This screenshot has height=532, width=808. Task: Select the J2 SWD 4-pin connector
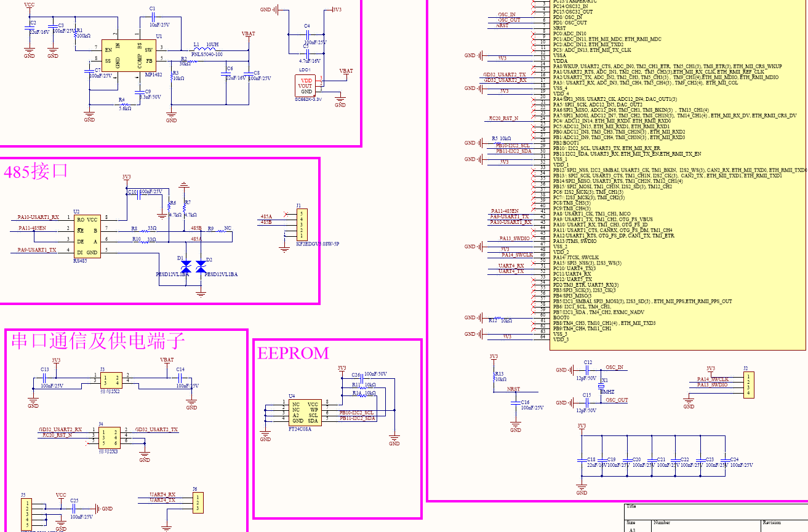point(748,385)
